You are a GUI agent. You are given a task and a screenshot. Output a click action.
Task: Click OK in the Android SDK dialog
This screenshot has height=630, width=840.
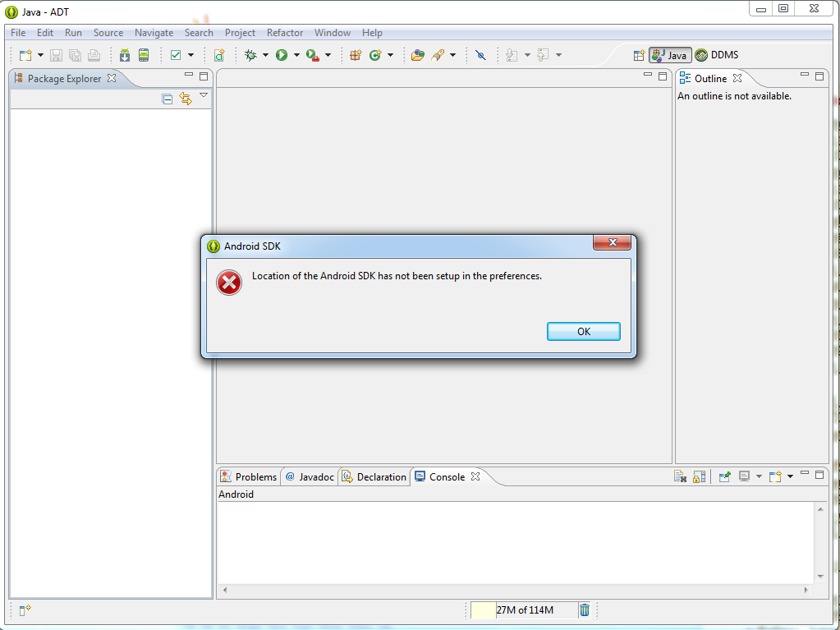(583, 331)
